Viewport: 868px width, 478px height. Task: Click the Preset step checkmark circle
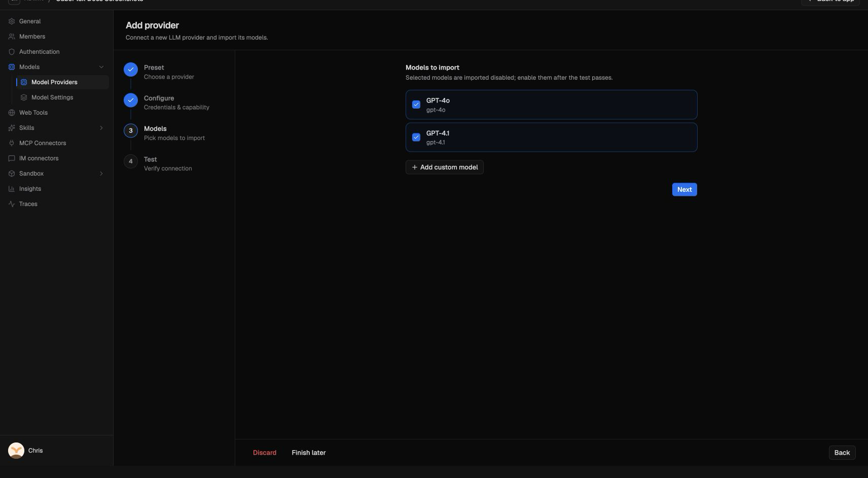[x=131, y=70]
